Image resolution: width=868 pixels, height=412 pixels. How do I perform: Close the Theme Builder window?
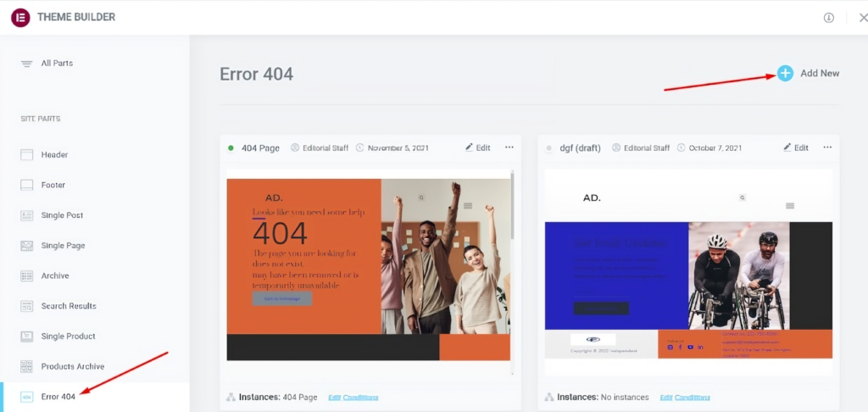pos(863,18)
